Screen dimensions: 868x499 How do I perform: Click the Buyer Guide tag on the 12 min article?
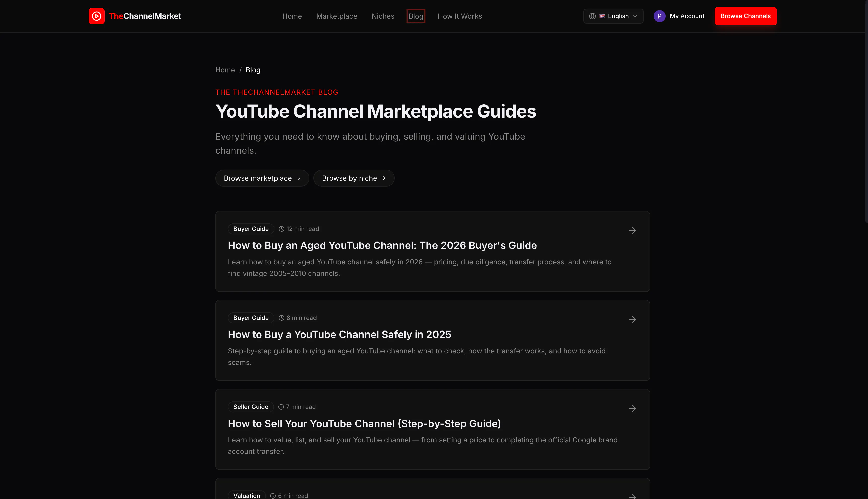pos(251,229)
